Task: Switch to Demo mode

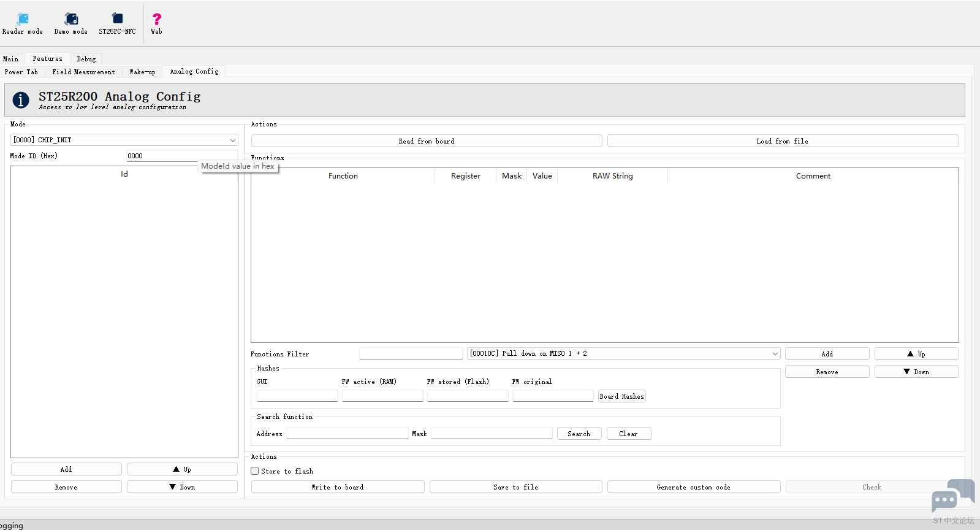Action: point(71,23)
